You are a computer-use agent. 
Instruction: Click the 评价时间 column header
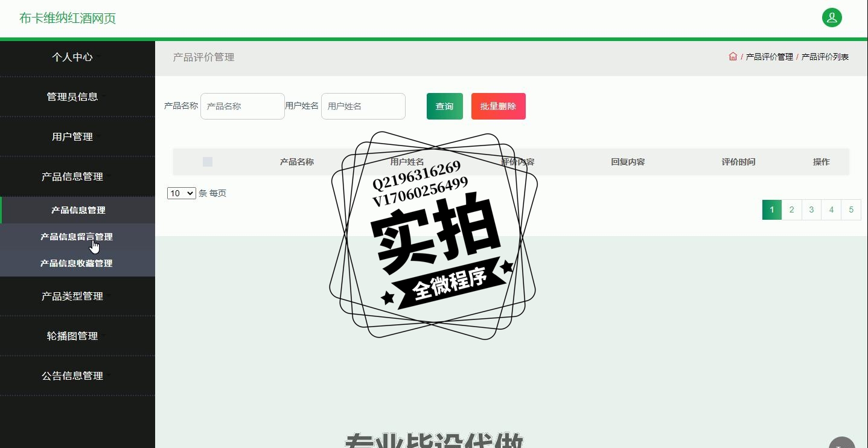[x=738, y=162]
